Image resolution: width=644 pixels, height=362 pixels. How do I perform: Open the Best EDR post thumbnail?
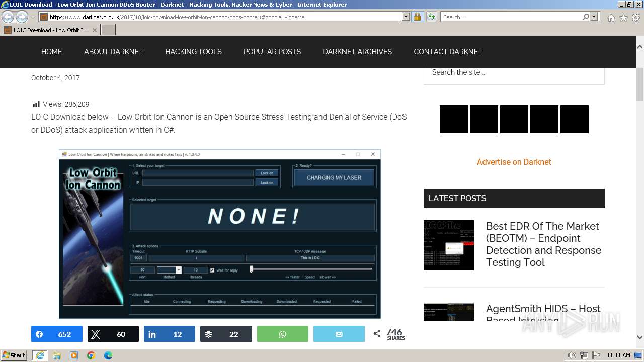(449, 245)
